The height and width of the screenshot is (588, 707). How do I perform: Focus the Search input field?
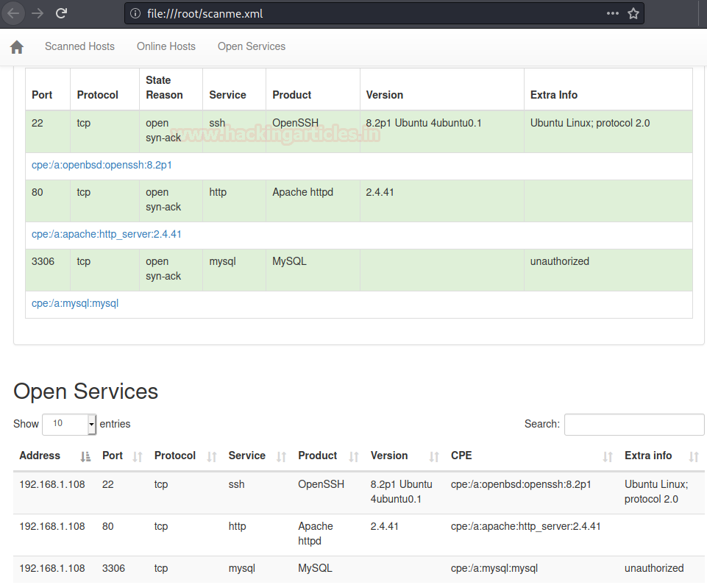pyautogui.click(x=634, y=425)
